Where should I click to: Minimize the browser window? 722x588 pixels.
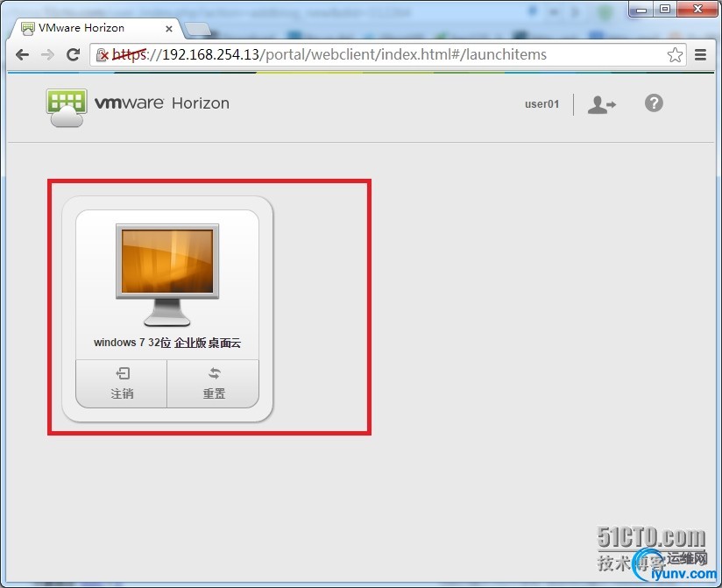(641, 9)
